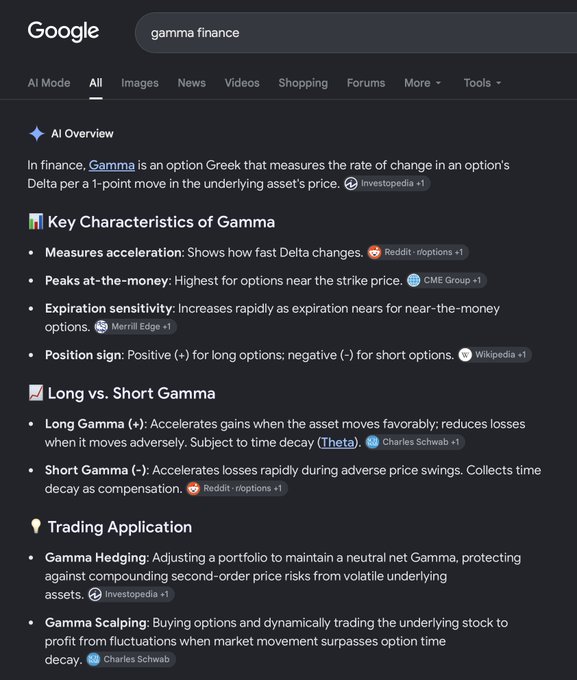Open the CME Group +1 source chip
Screen dimensions: 577x680
point(446,280)
